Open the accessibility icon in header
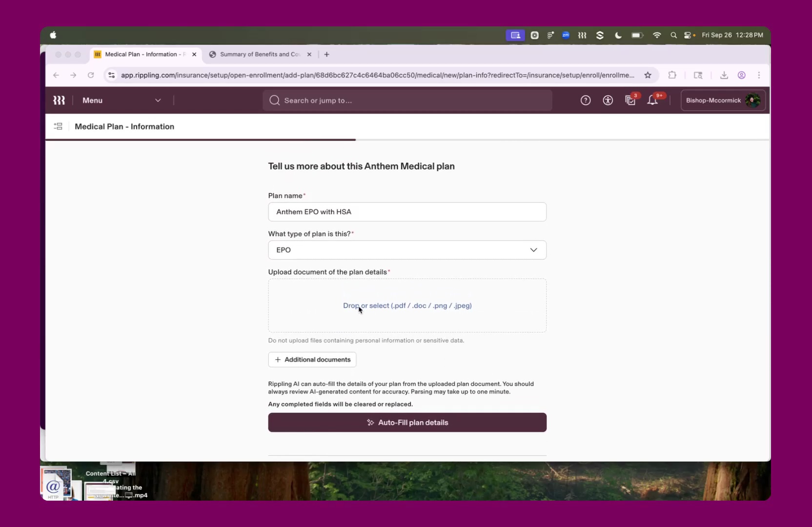Viewport: 812px width, 527px height. [x=608, y=101]
